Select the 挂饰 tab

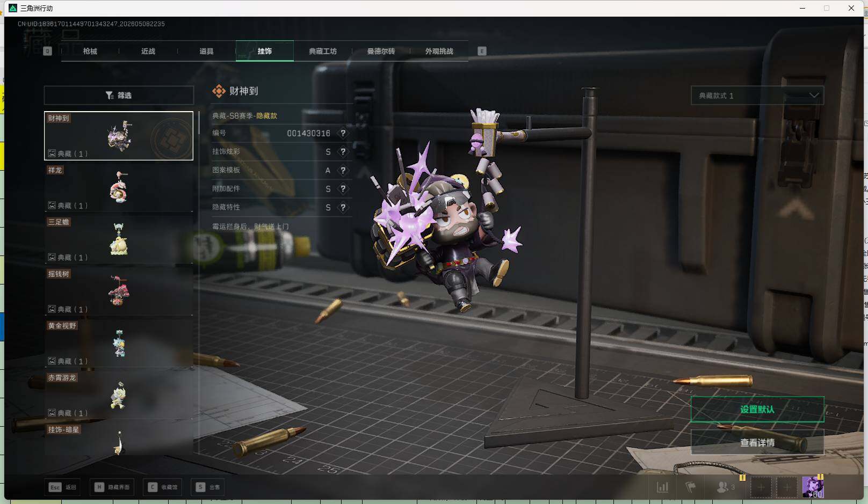click(x=265, y=51)
